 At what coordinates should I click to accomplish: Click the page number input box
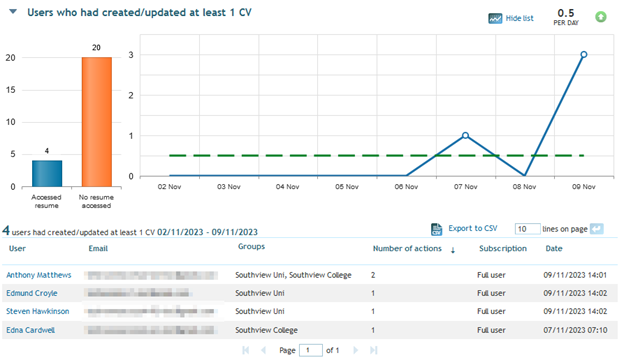pos(310,350)
